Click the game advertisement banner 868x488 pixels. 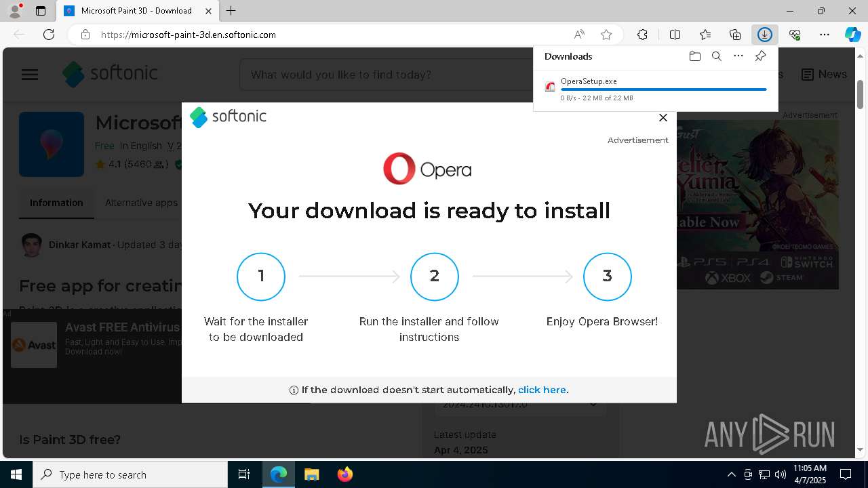tap(757, 205)
